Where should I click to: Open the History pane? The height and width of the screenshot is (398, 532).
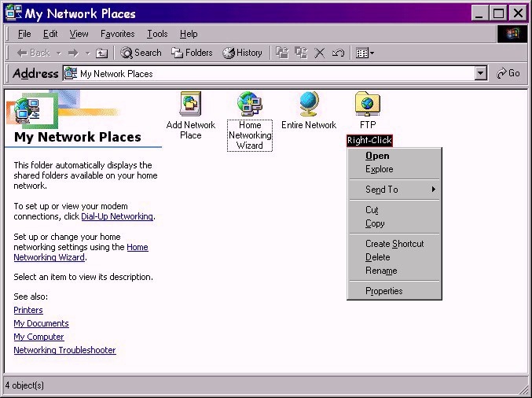click(242, 53)
